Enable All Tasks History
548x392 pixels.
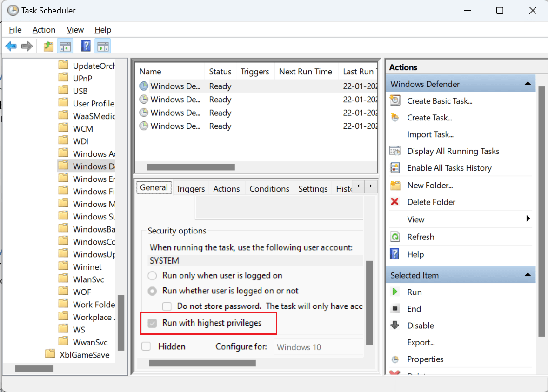click(449, 168)
